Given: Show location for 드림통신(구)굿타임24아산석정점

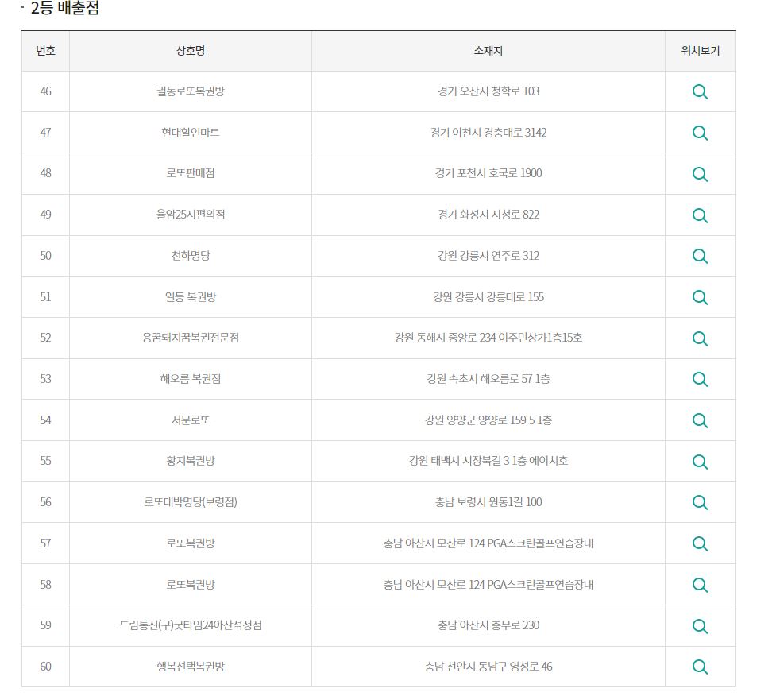Looking at the screenshot, I should [700, 626].
